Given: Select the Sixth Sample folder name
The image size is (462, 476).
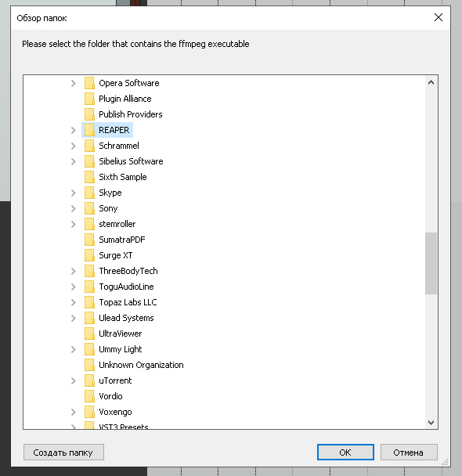Looking at the screenshot, I should pos(123,177).
